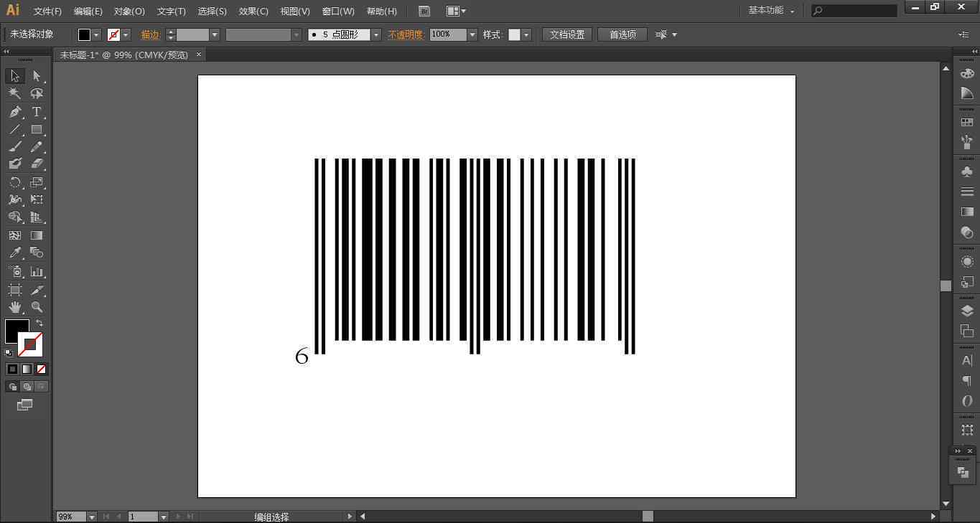Screen dimensions: 980x523
Task: Select the Symbol Sprayer tool
Action: point(15,272)
